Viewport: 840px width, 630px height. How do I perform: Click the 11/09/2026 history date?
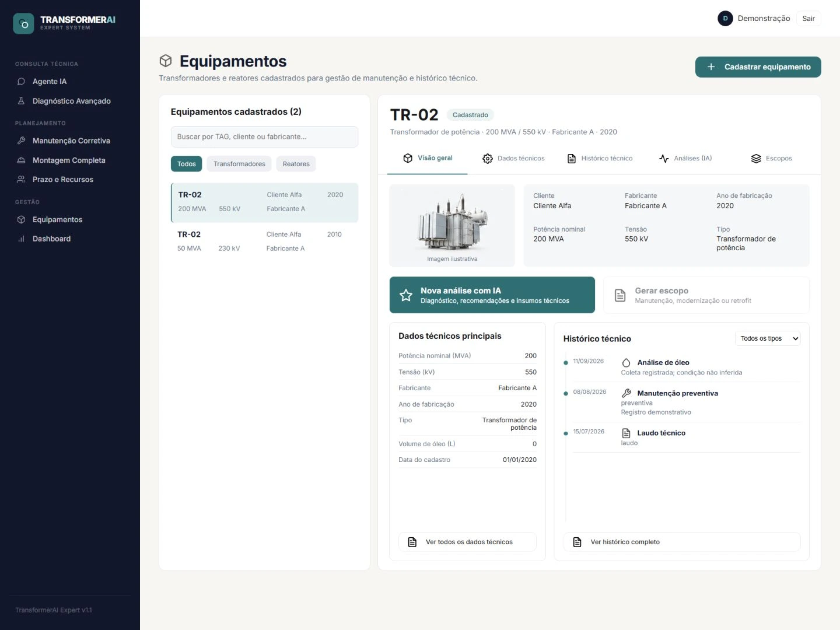click(588, 361)
